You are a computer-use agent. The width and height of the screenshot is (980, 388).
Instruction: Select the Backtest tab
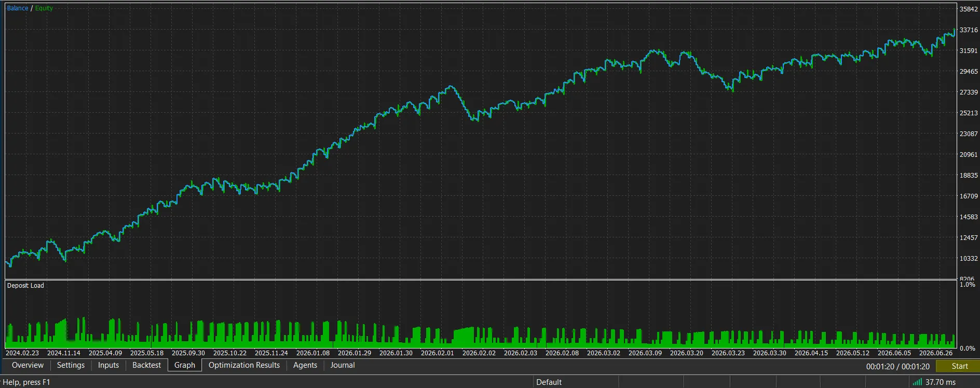[x=146, y=365]
